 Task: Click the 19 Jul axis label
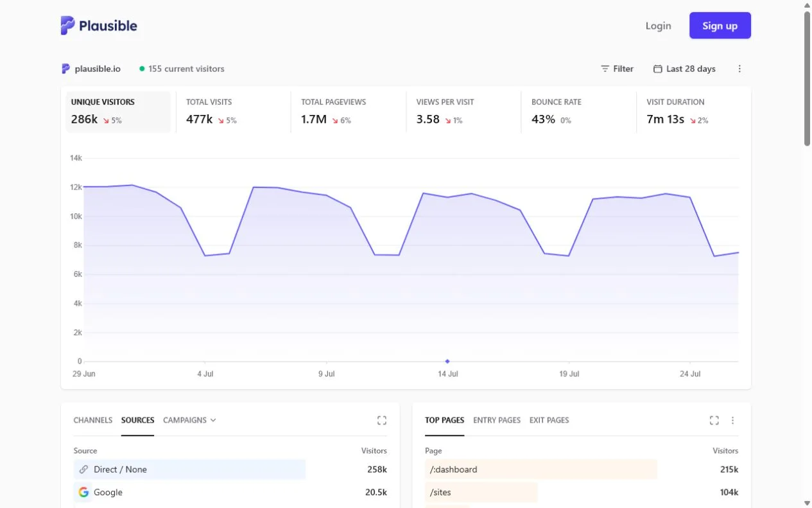(569, 374)
